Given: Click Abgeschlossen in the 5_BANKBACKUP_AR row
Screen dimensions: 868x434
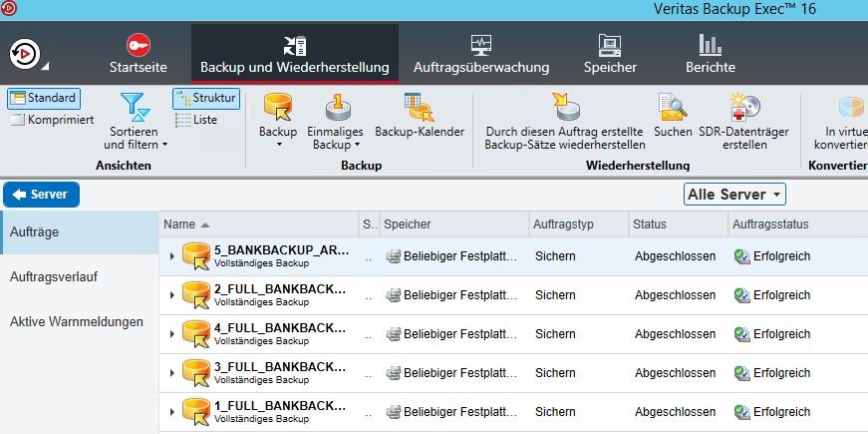Looking at the screenshot, I should click(x=675, y=256).
